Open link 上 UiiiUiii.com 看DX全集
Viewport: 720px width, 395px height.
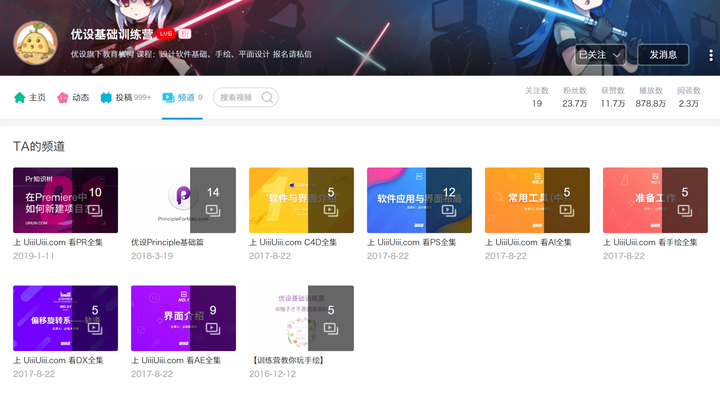pos(58,361)
